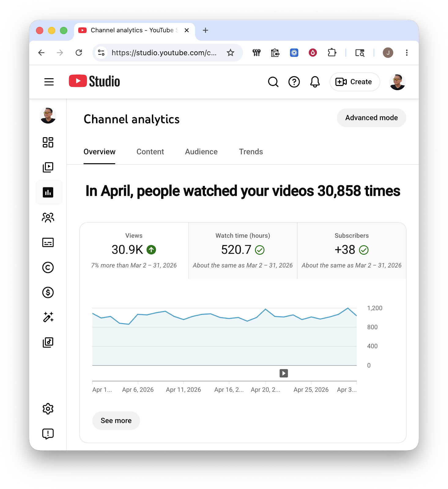Click '7% more than Mar 2 – 31, 2026'
Viewport: 448px width, 489px height.
[134, 265]
